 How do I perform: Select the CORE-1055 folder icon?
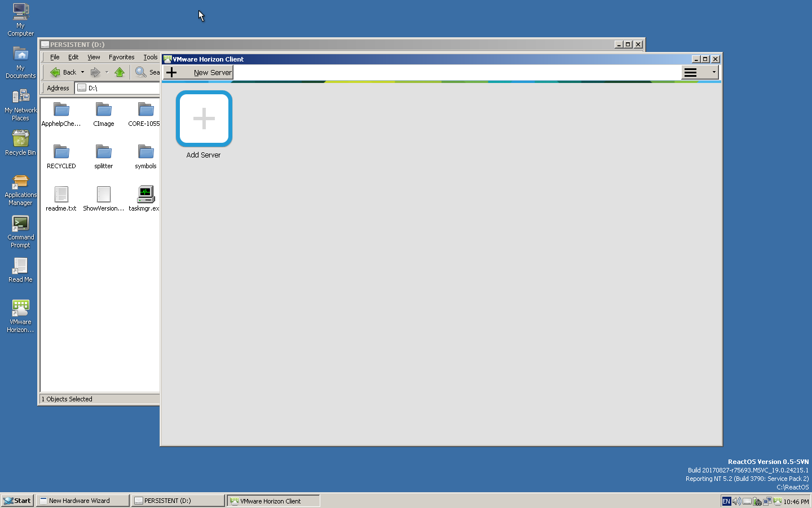click(x=145, y=109)
